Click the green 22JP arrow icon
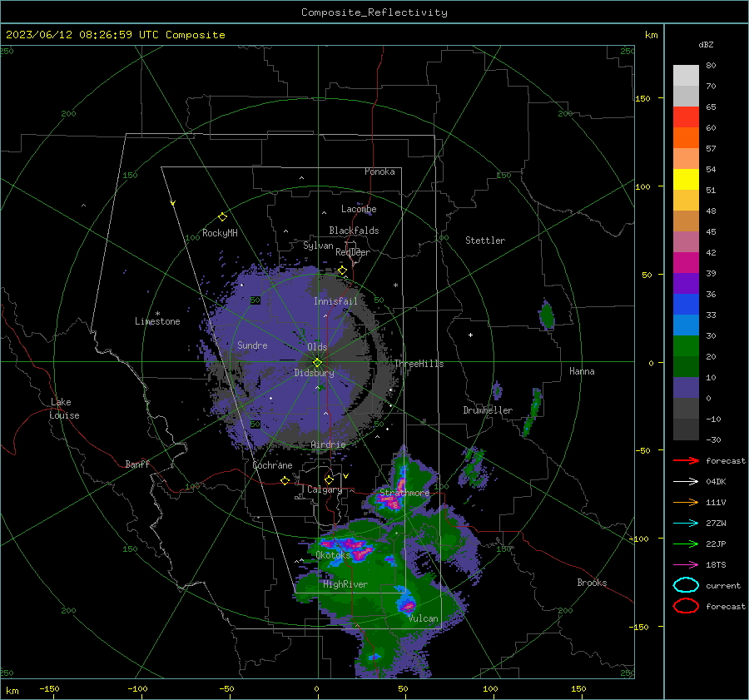749x700 pixels. [x=686, y=544]
